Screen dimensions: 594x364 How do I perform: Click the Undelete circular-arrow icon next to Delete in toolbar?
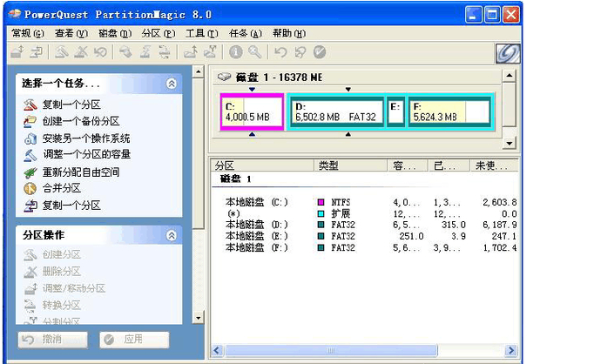(x=100, y=52)
